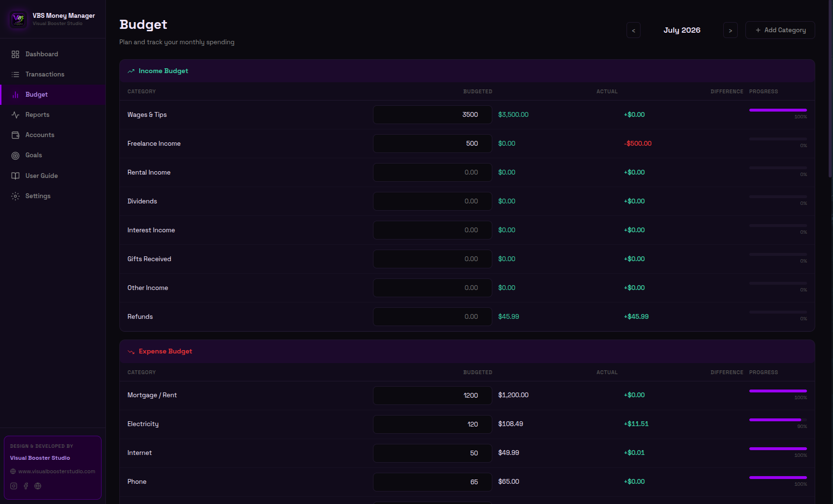
Task: Click the Goals target icon
Action: point(15,155)
